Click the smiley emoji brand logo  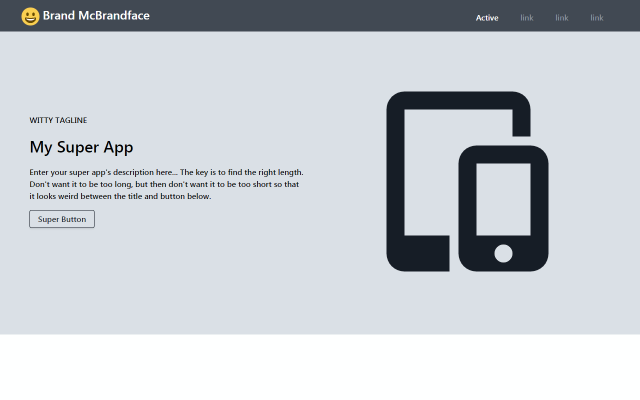coord(30,16)
